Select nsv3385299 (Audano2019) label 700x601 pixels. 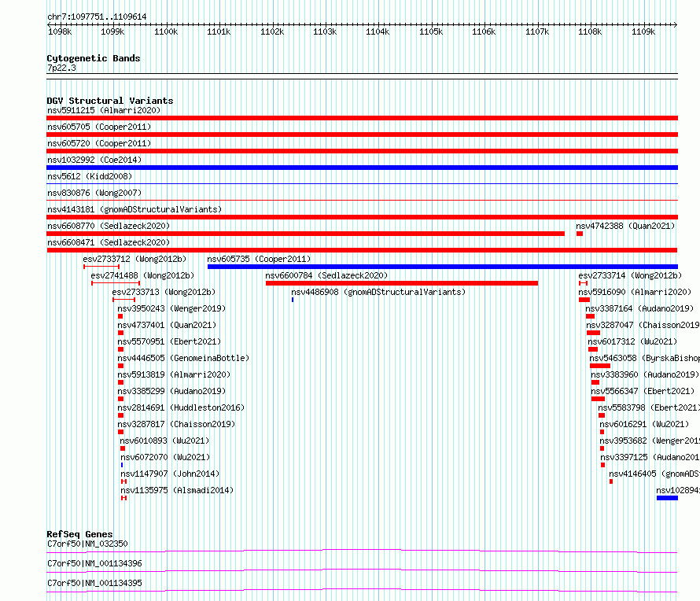(171, 391)
